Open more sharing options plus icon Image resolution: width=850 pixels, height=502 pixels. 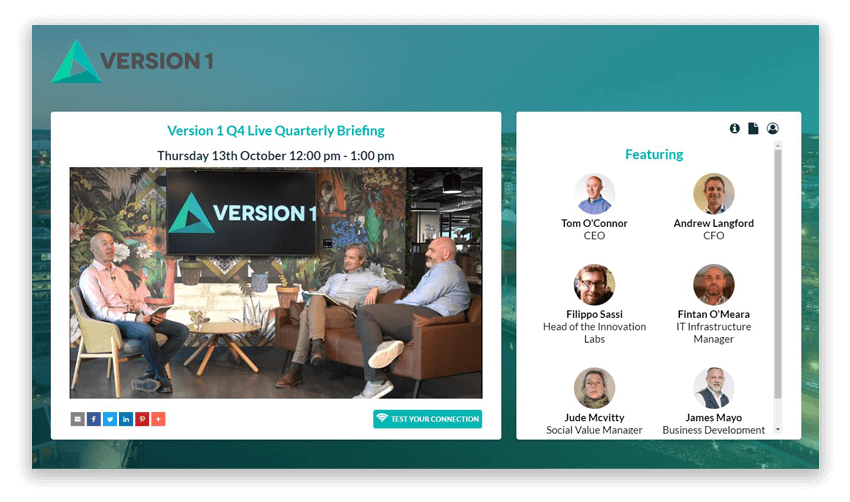158,419
